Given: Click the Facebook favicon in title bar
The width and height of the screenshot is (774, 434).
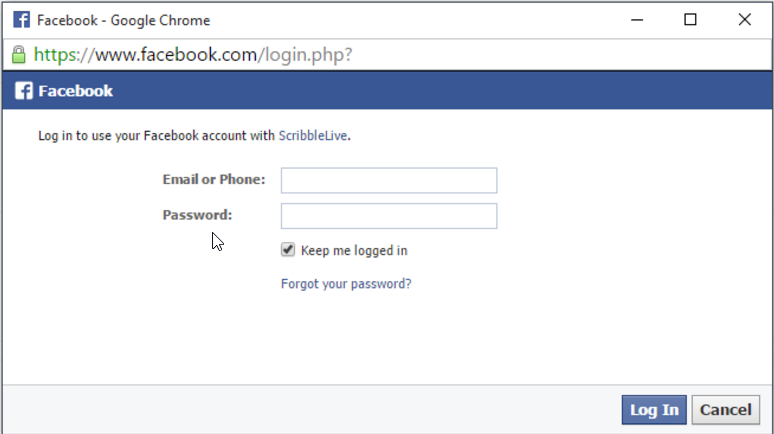Looking at the screenshot, I should click(21, 20).
